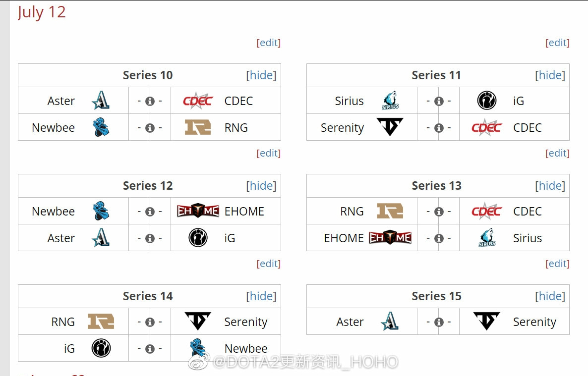Image resolution: width=588 pixels, height=376 pixels.
Task: Collapse Series 12 using hide link
Action: (x=261, y=186)
